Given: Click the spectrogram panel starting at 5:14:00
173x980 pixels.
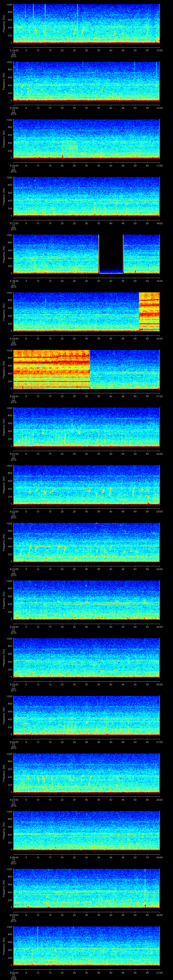Looking at the screenshot, I should (x=86, y=24).
